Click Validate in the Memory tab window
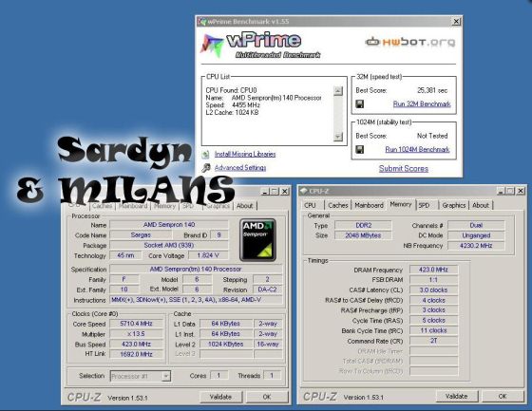Viewport: 532px width, 411px height. click(457, 396)
